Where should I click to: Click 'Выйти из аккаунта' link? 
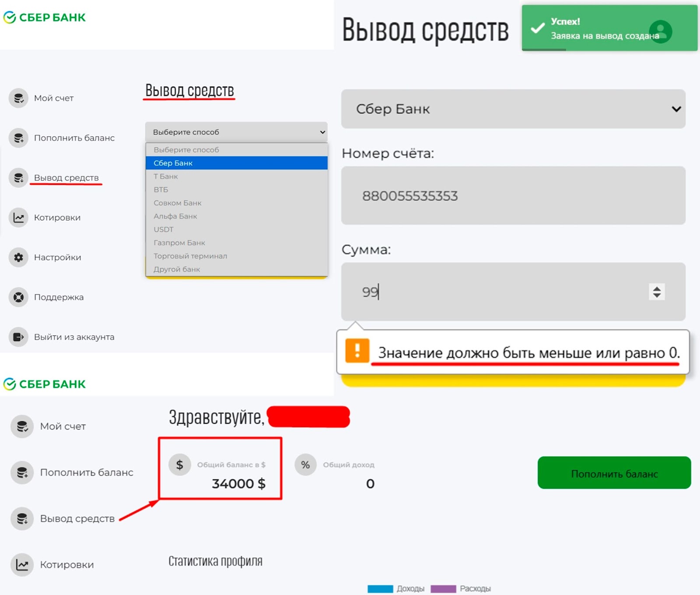[x=74, y=337]
